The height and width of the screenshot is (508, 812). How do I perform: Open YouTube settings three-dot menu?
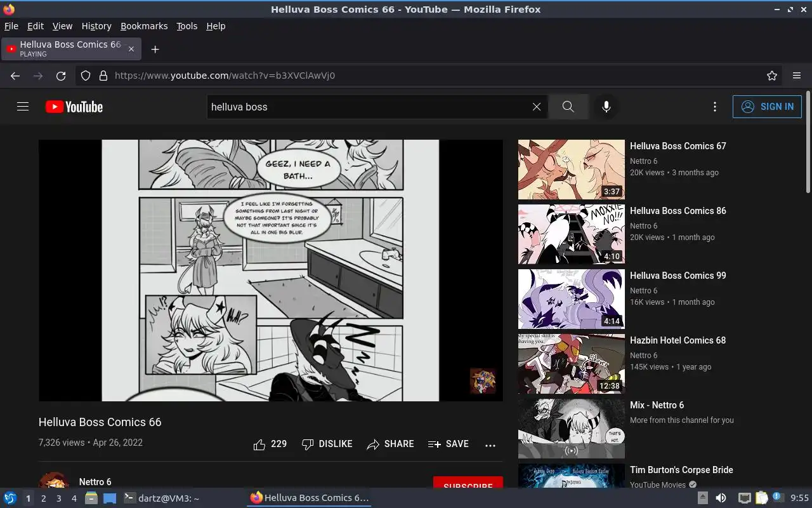[x=715, y=107]
